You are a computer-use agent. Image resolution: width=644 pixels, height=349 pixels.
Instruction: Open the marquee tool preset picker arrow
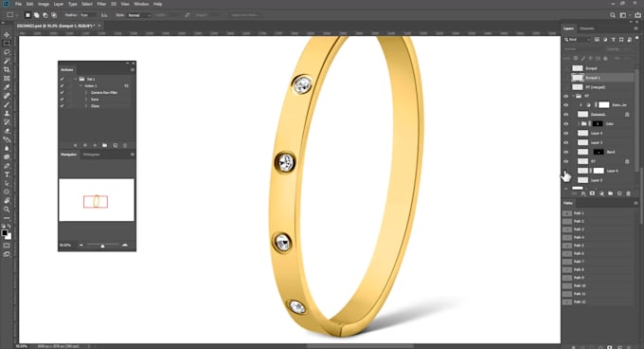point(16,15)
